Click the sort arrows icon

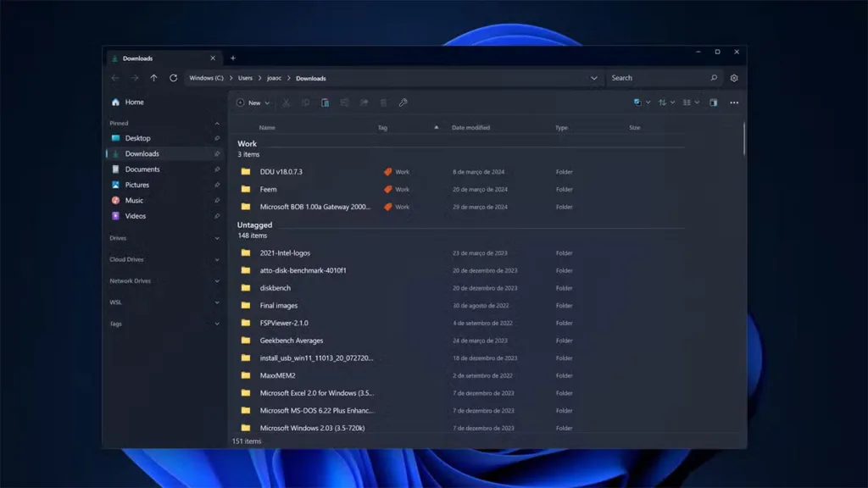tap(662, 103)
